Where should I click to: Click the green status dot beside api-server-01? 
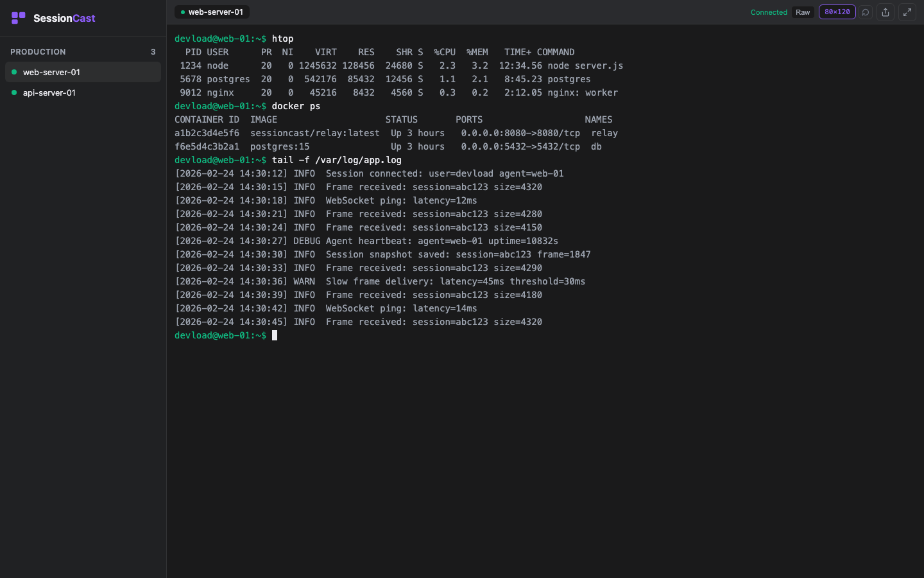coord(14,92)
